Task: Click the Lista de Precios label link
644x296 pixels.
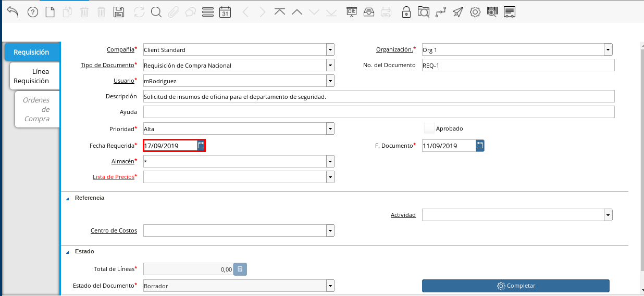Action: pyautogui.click(x=114, y=177)
